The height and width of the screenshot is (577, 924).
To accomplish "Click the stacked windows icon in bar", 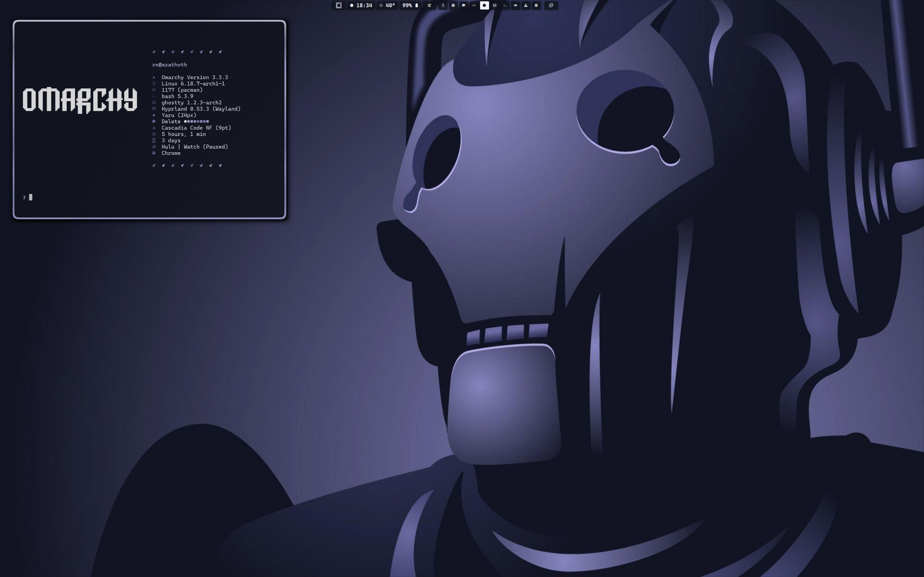I will click(550, 5).
